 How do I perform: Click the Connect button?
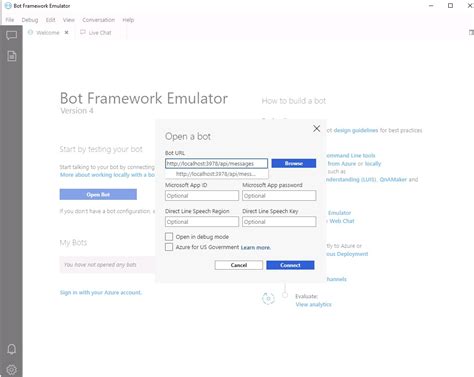click(x=290, y=265)
